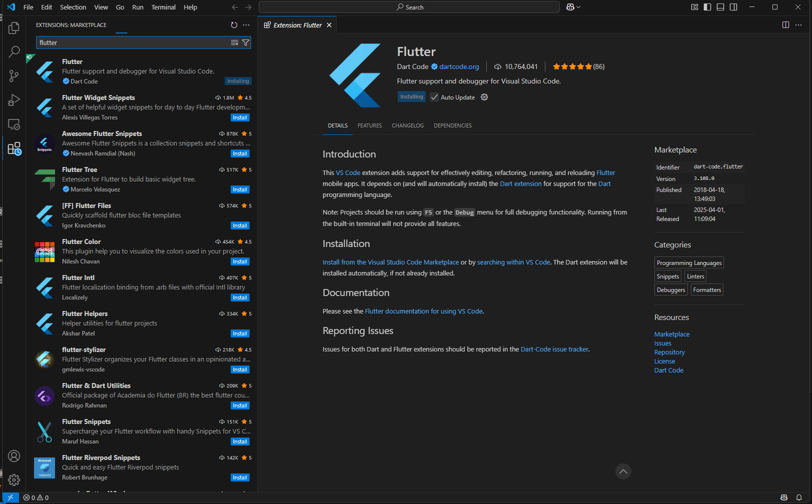Install Flutter Widget Snippets extension
Screen dimensions: 812x504
pos(240,117)
